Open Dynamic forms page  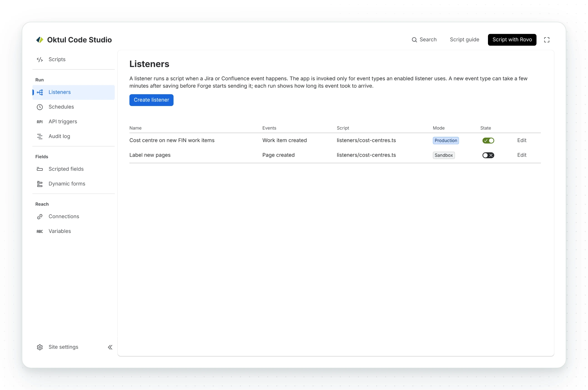[x=73, y=184]
